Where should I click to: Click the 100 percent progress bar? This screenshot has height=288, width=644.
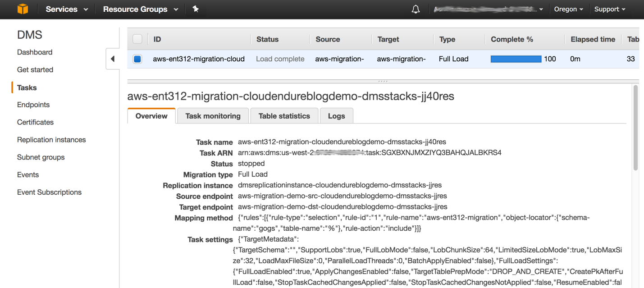tap(516, 59)
